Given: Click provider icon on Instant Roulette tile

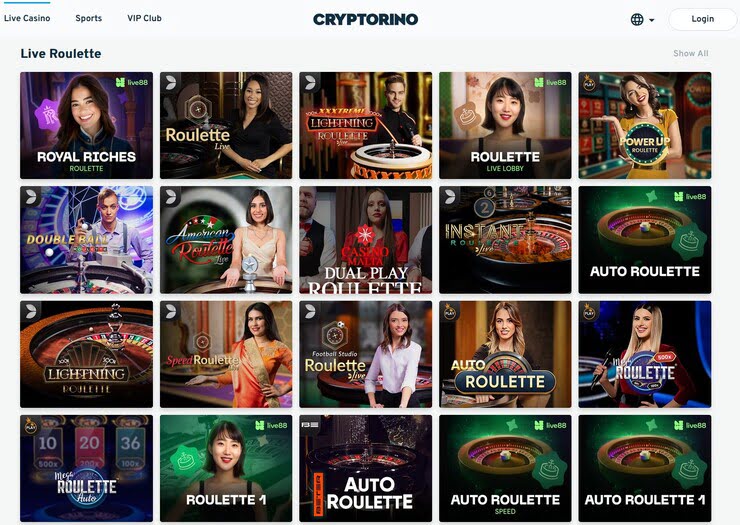Looking at the screenshot, I should tap(450, 197).
